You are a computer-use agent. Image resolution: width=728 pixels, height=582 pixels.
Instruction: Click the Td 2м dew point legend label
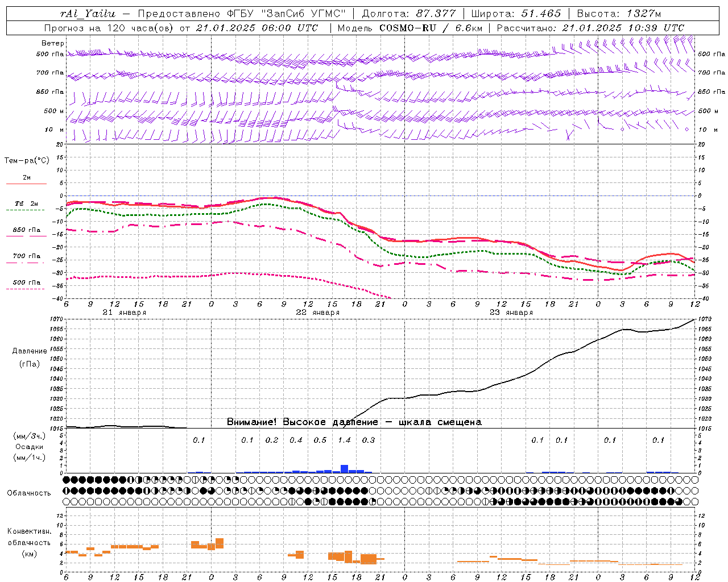tap(27, 203)
